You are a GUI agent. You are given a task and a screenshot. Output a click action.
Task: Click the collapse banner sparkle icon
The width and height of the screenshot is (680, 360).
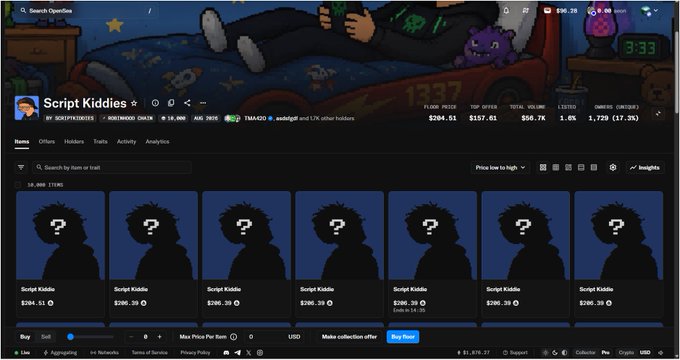(x=658, y=114)
